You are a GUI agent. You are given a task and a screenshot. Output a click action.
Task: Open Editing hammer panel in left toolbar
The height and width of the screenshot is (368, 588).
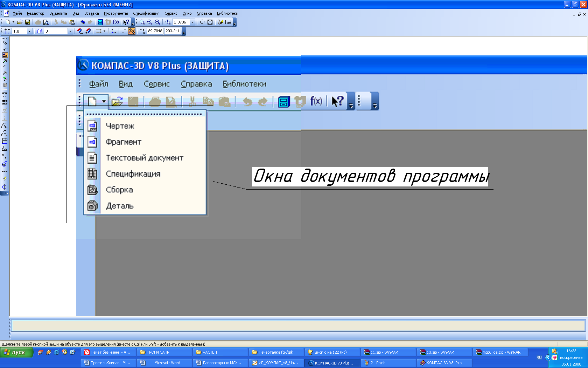pos(5,61)
